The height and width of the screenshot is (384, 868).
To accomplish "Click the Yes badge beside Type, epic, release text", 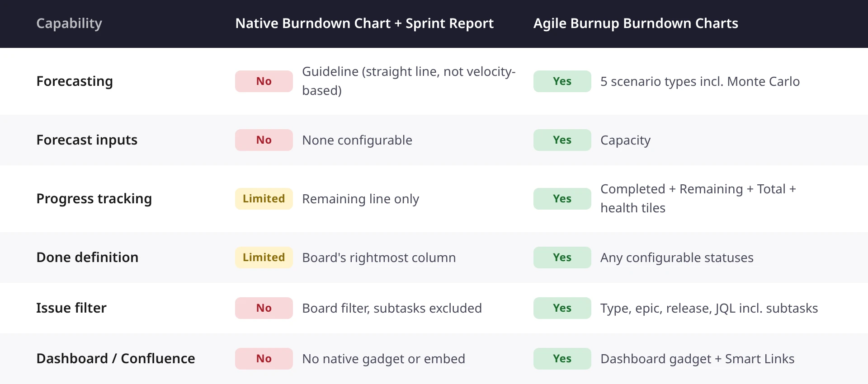I will (562, 308).
